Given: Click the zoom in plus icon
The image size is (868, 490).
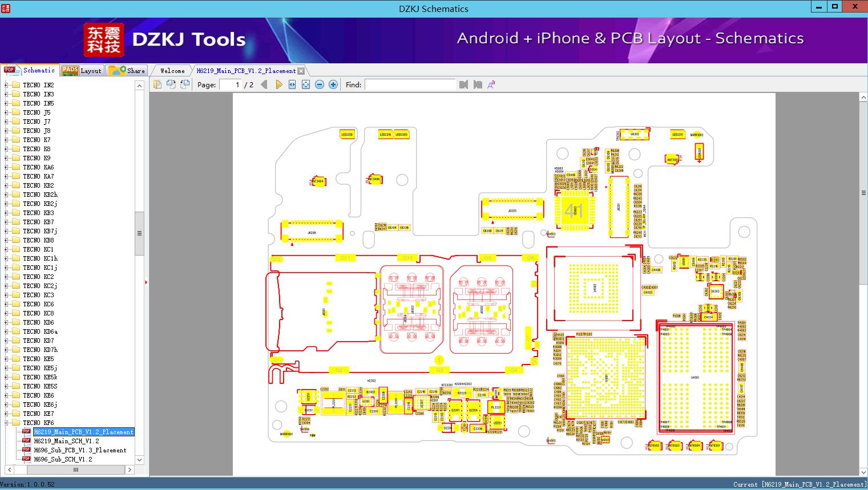Looking at the screenshot, I should point(333,84).
